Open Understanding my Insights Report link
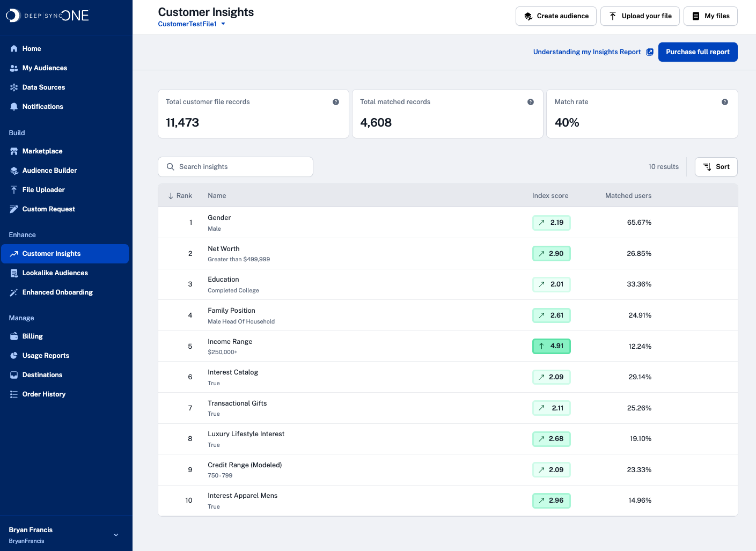The image size is (756, 551). click(x=586, y=52)
